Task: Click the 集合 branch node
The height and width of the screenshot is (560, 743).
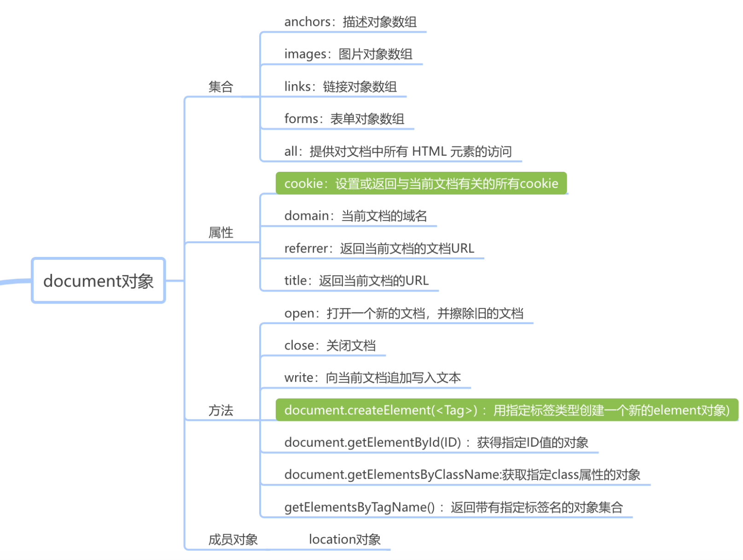Action: [x=221, y=87]
